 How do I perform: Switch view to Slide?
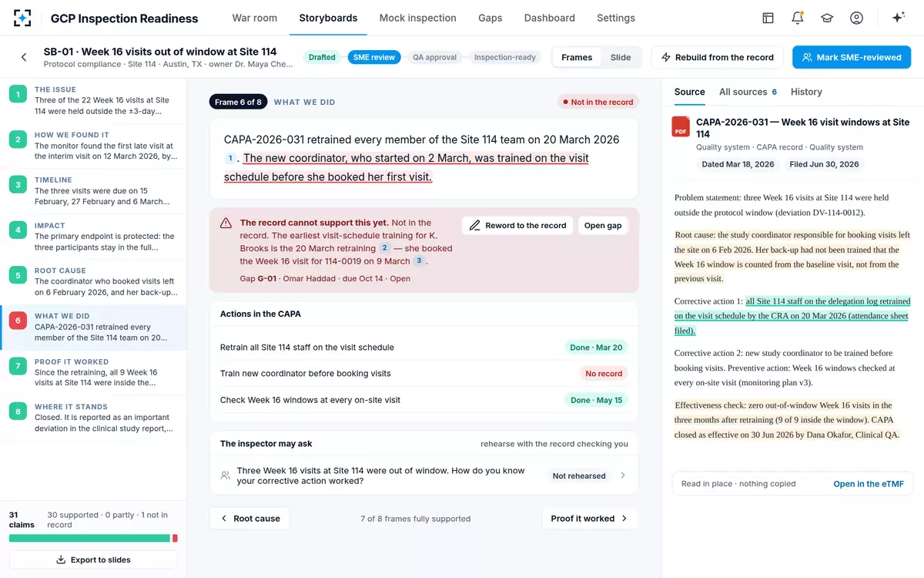click(x=621, y=57)
